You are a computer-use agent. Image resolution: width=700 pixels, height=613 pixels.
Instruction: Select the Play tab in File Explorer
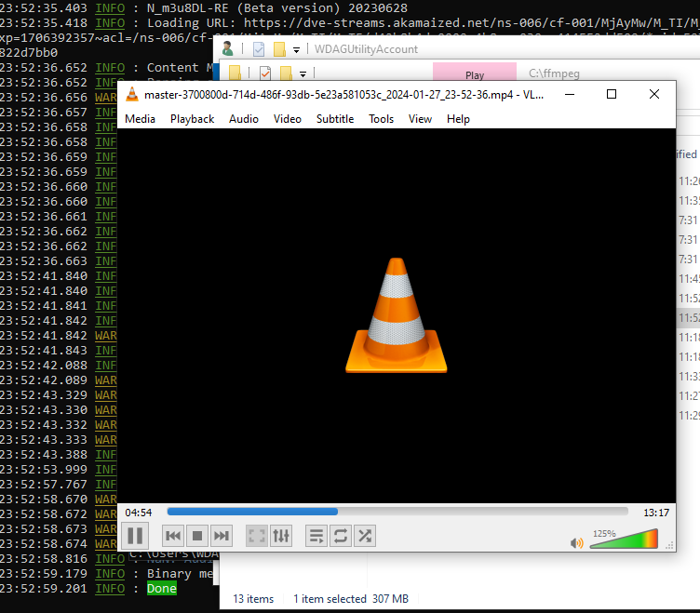(x=475, y=73)
